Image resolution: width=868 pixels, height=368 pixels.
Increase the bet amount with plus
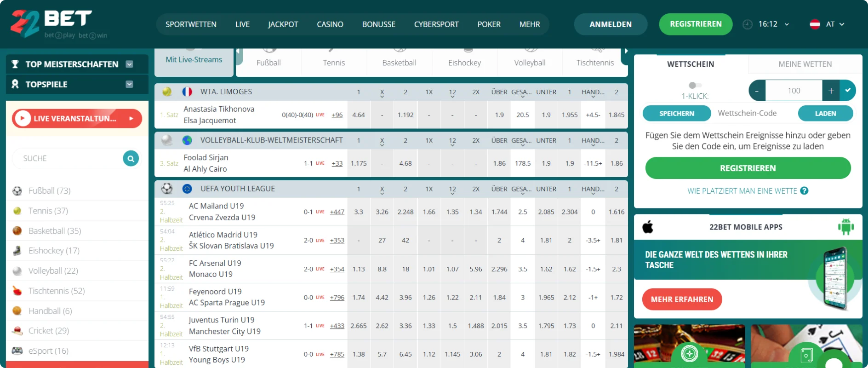click(x=831, y=91)
